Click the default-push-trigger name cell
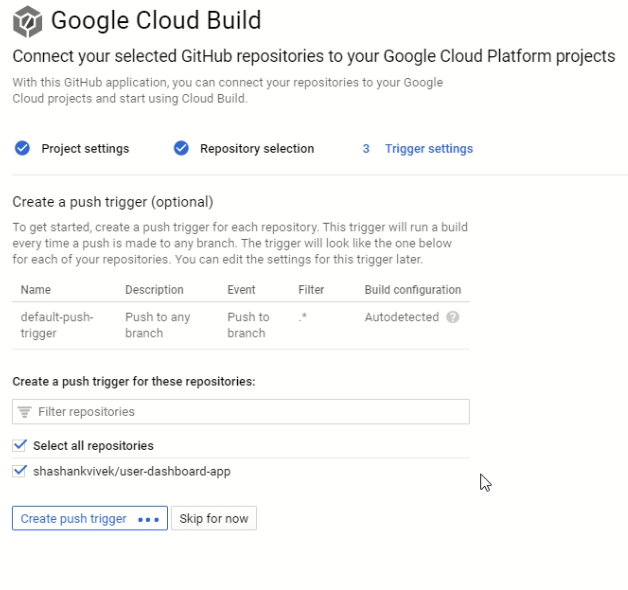This screenshot has height=590, width=628. pyautogui.click(x=57, y=325)
